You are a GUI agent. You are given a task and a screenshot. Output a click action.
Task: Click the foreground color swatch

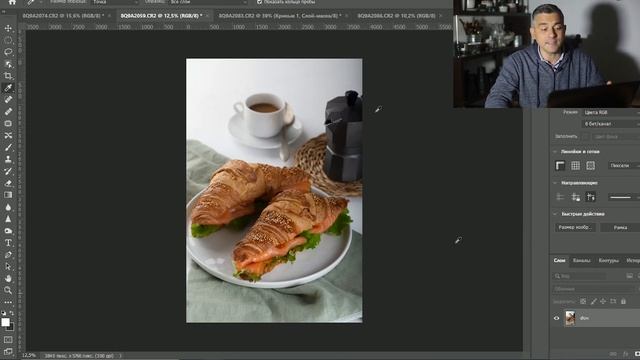click(x=5, y=322)
